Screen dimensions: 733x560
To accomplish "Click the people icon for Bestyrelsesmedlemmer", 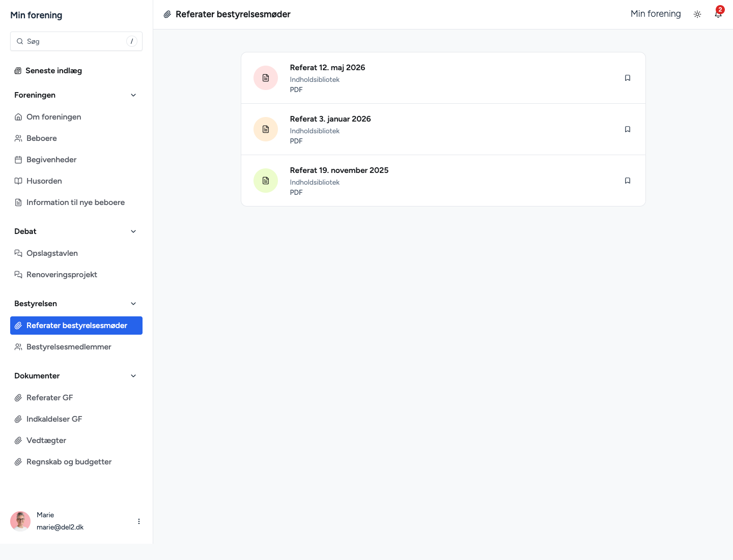I will click(x=18, y=347).
